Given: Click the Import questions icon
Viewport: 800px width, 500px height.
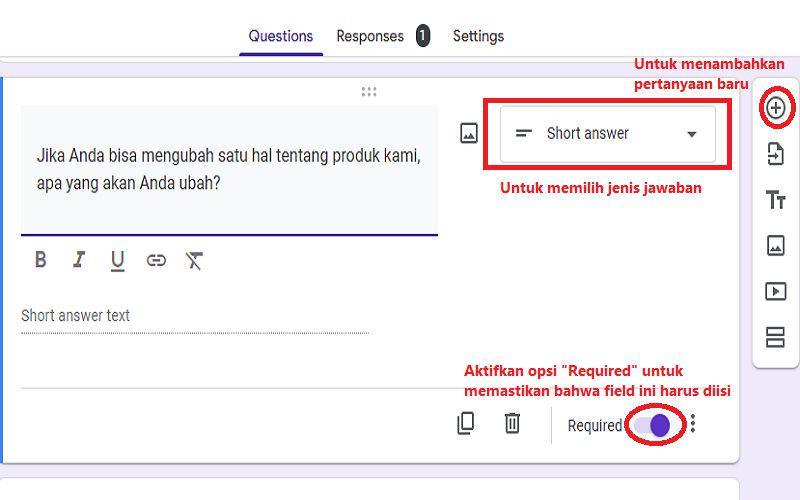Looking at the screenshot, I should [776, 154].
